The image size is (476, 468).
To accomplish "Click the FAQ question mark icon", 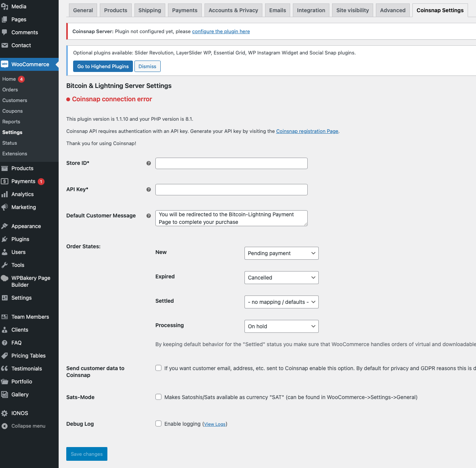I will pos(5,343).
